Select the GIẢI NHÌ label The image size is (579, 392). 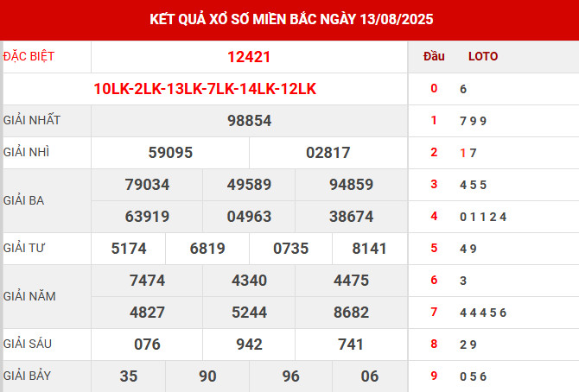click(x=26, y=152)
